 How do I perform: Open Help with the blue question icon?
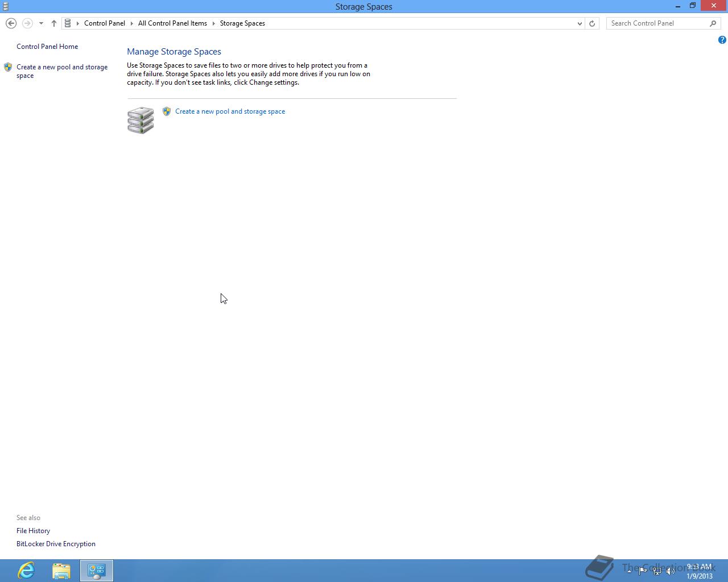722,40
